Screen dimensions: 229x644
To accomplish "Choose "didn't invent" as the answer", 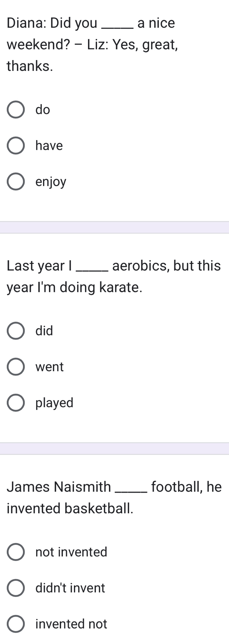I will click(16, 588).
